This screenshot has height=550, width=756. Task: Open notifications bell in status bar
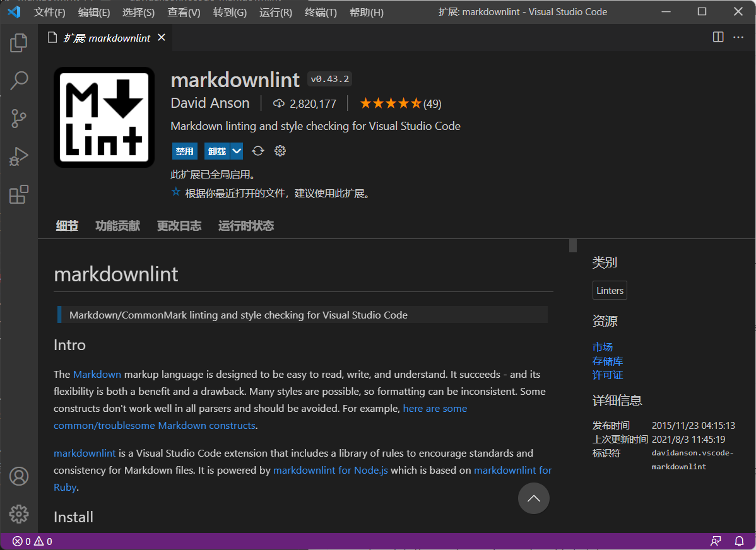click(739, 541)
